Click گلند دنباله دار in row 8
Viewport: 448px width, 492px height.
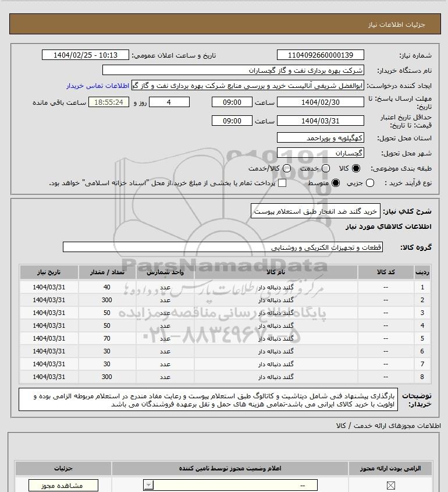[x=276, y=377]
